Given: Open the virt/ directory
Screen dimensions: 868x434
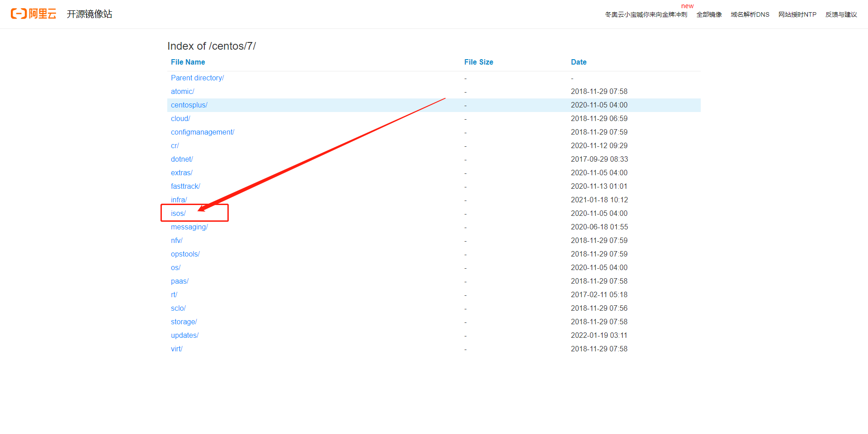Looking at the screenshot, I should coord(177,349).
